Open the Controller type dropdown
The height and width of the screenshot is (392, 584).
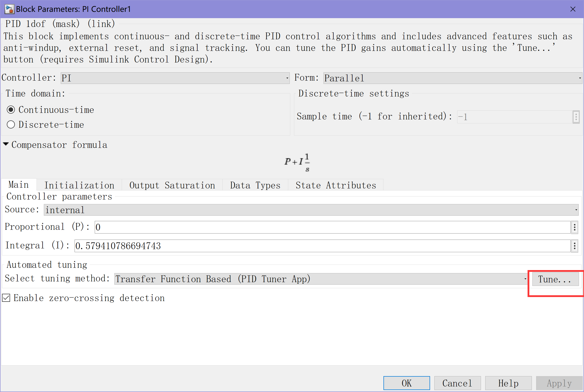click(x=175, y=78)
